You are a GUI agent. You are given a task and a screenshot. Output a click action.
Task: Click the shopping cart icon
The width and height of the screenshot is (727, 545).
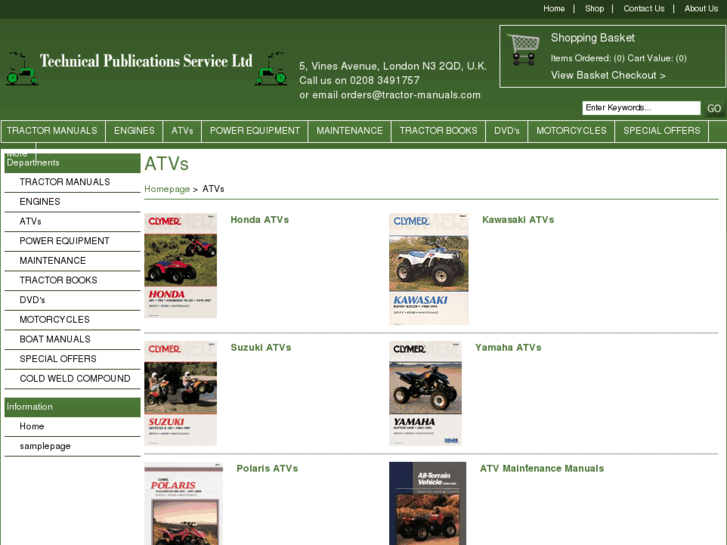523,49
